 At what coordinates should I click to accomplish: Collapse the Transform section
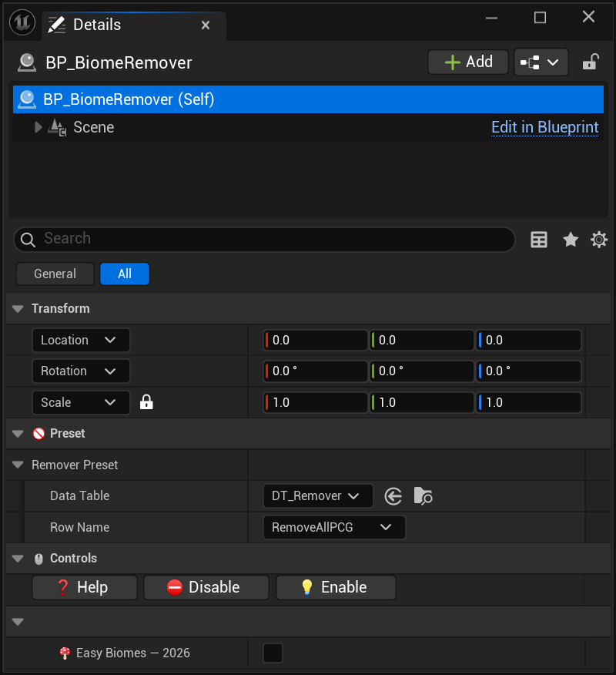(x=18, y=309)
